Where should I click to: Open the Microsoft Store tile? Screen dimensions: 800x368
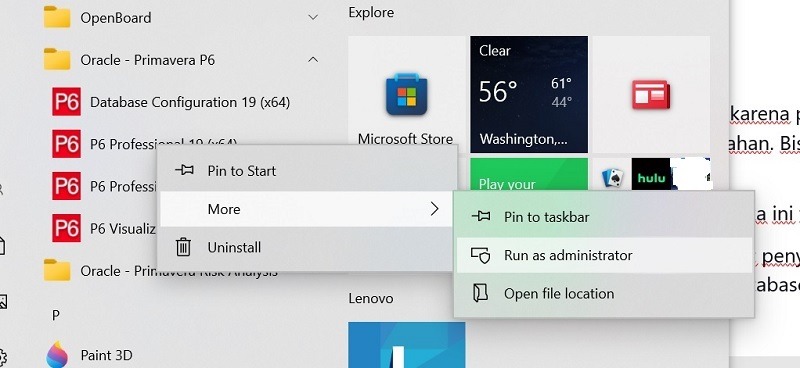tap(407, 94)
